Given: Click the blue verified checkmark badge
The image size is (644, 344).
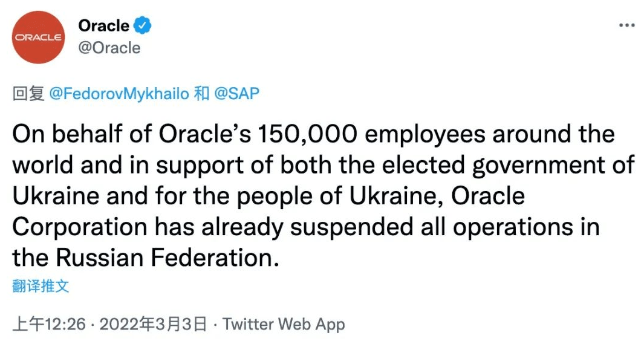Looking at the screenshot, I should tap(143, 26).
